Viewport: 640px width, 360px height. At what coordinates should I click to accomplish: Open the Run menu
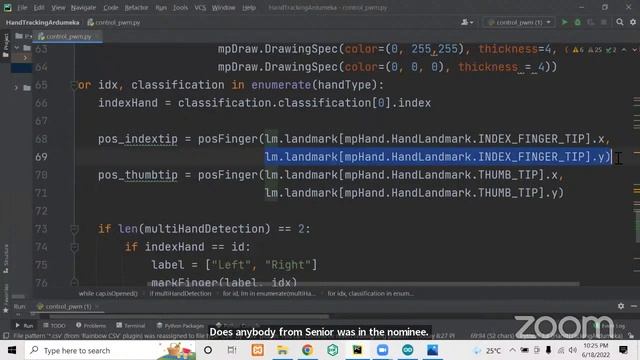coord(161,7)
